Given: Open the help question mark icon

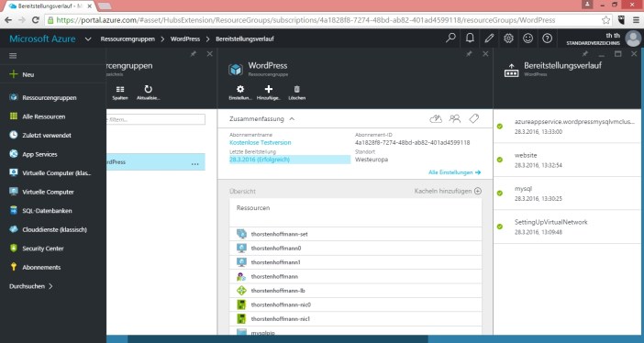Looking at the screenshot, I should point(547,39).
